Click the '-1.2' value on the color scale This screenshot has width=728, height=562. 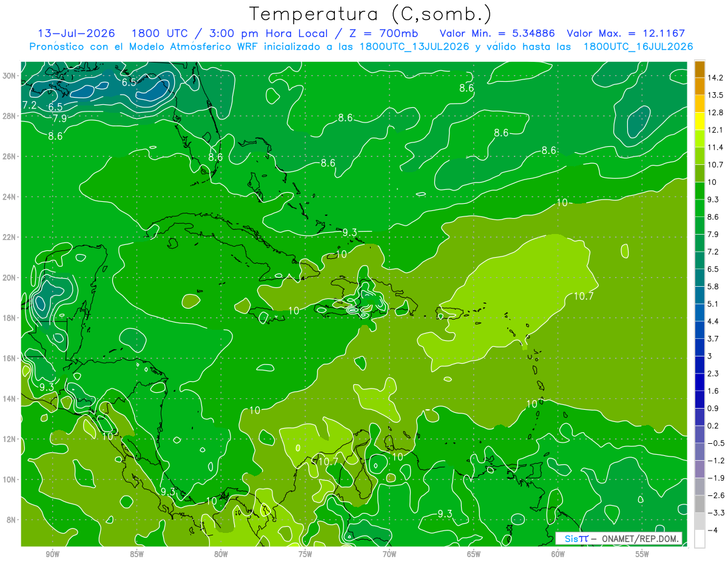715,461
